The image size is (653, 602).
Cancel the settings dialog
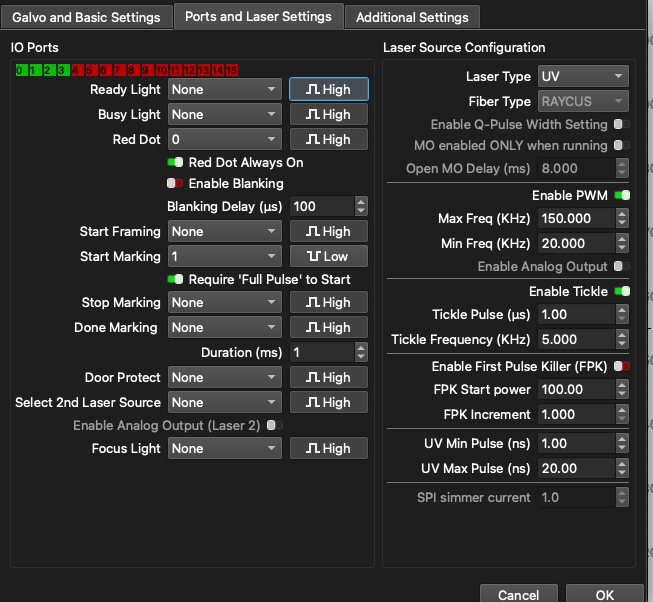[518, 594]
